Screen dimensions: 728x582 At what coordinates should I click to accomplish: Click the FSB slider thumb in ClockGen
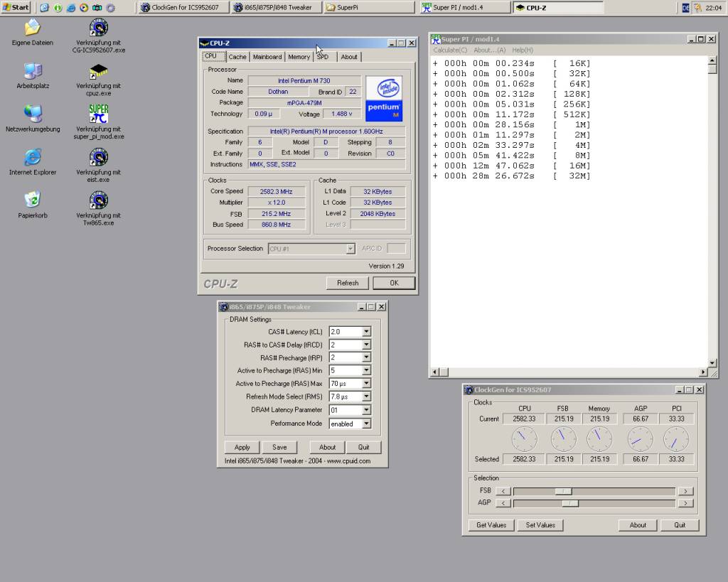[563, 491]
